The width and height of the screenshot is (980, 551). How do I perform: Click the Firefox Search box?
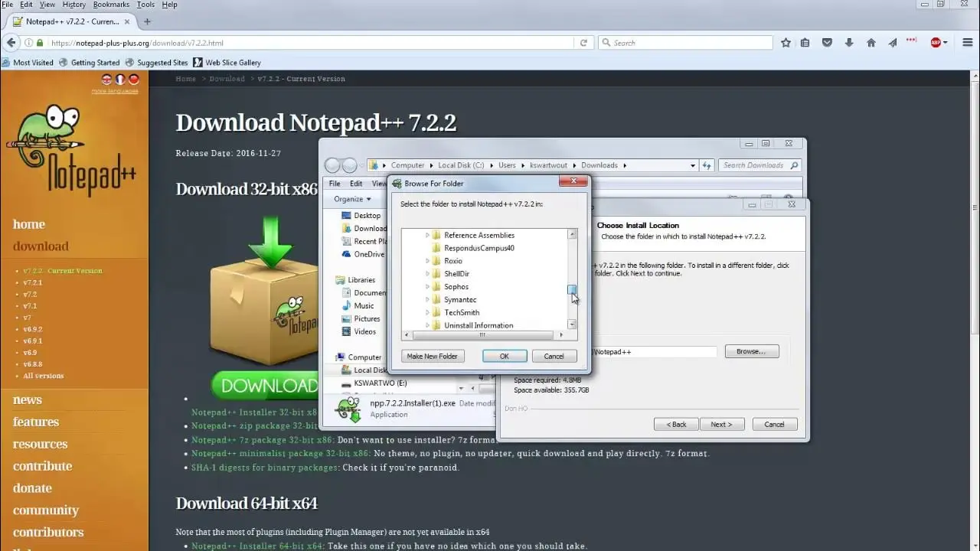click(x=685, y=43)
